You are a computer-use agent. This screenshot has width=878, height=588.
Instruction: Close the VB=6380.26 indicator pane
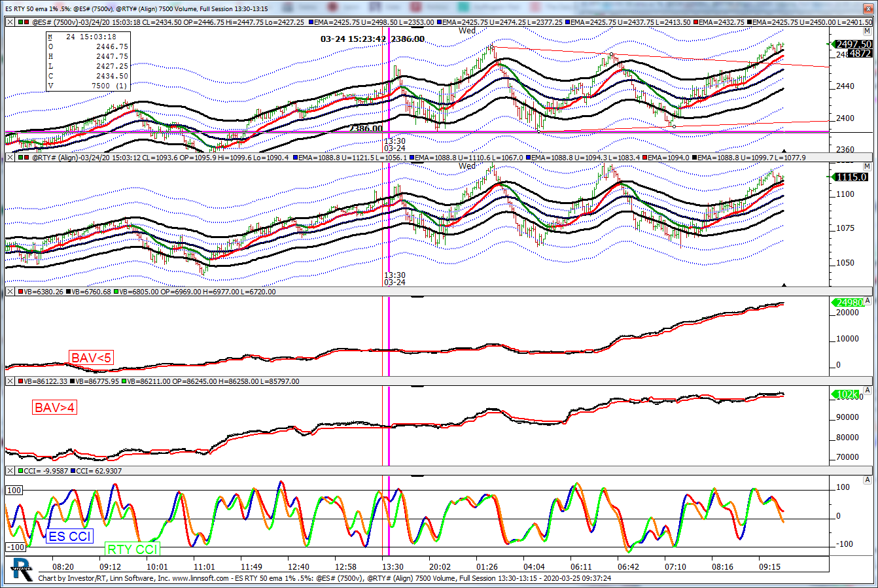click(10, 292)
